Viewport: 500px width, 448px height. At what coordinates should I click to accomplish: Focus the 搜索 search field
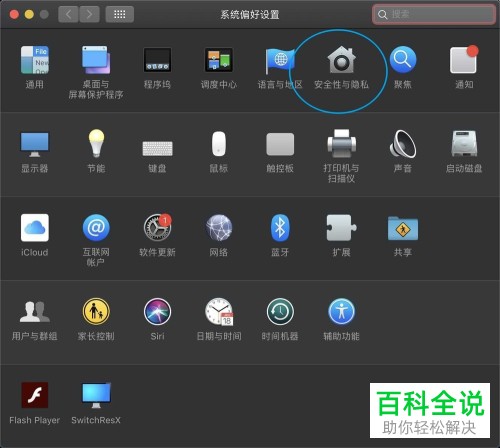click(x=434, y=14)
